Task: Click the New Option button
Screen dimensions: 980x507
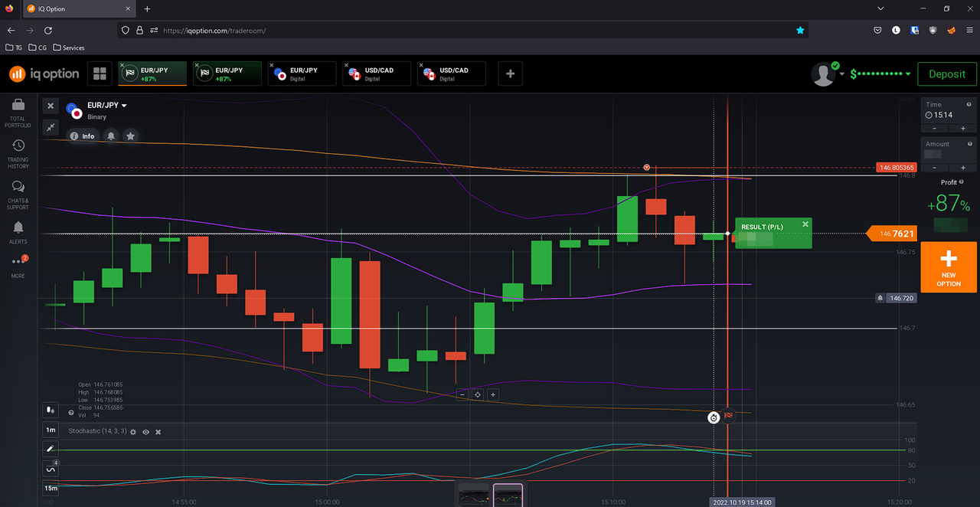Action: tap(949, 267)
